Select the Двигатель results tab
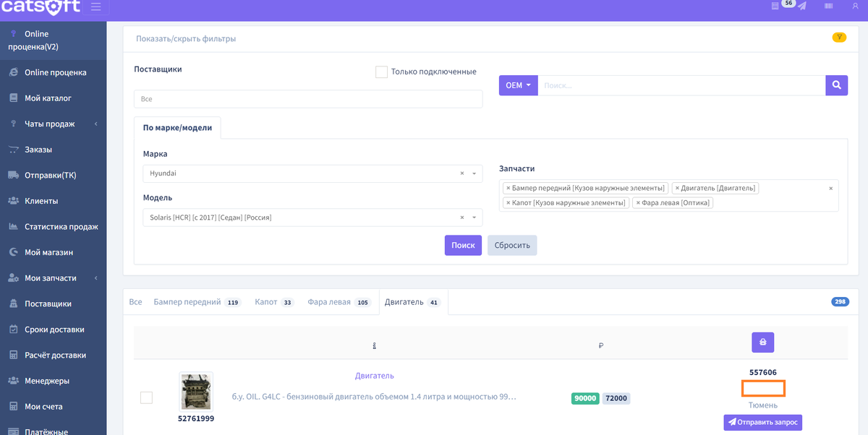Viewport: 868px width, 435px height. 413,302
